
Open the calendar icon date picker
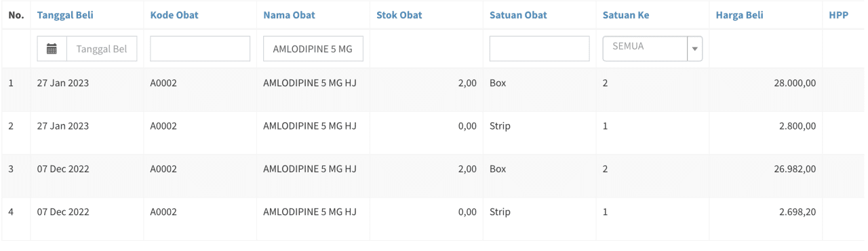(x=52, y=49)
